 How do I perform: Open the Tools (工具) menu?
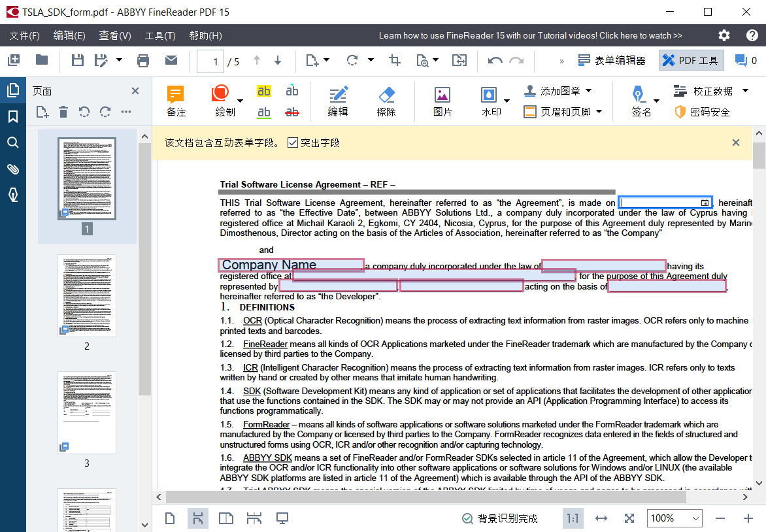coord(159,35)
